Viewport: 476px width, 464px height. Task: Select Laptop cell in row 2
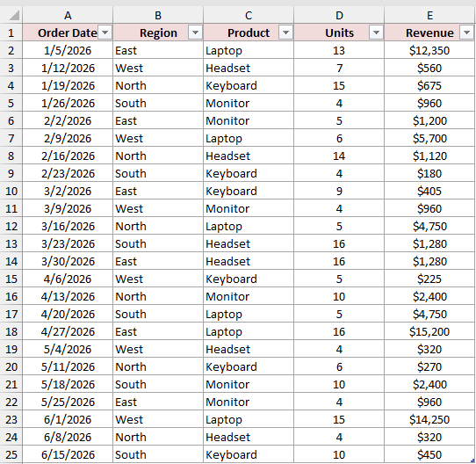[x=249, y=50]
